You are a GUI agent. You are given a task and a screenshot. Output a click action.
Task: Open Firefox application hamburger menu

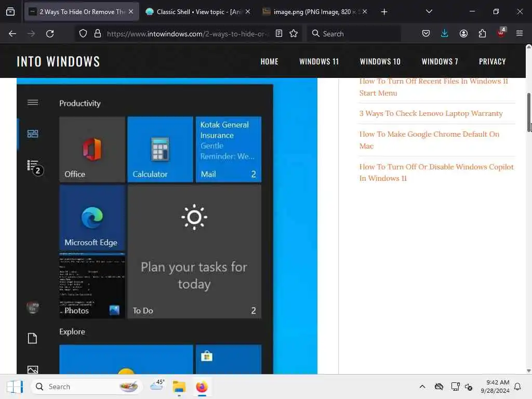520,34
